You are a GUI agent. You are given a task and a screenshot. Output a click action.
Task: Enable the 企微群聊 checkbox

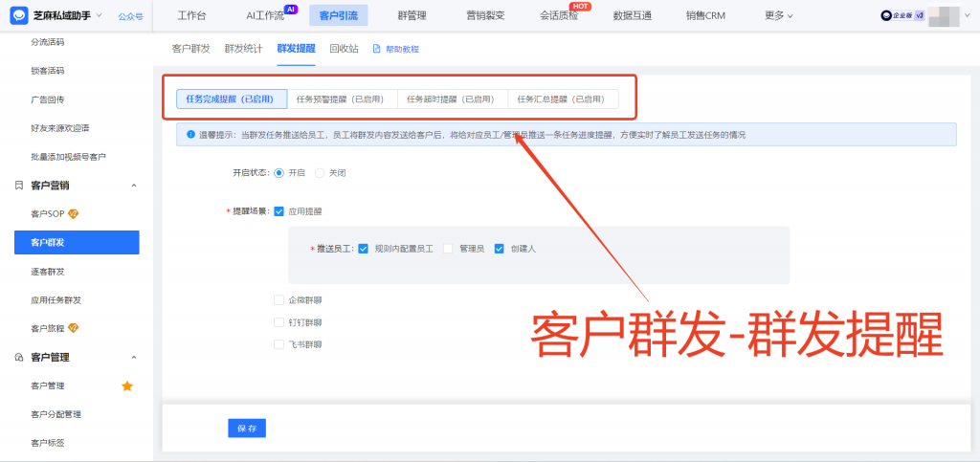point(278,300)
